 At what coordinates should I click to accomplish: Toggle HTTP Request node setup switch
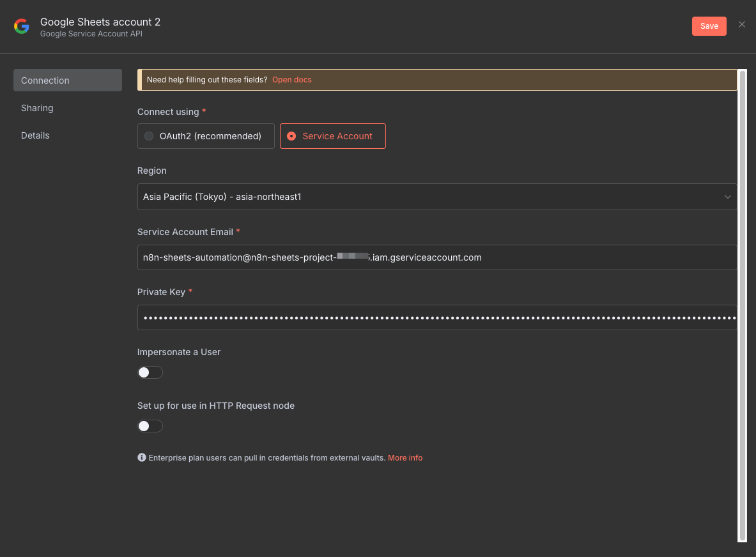click(x=150, y=426)
